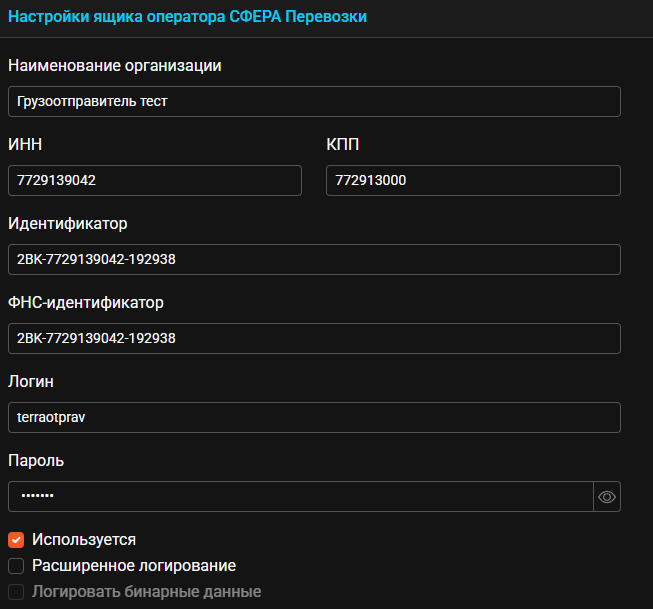Click the КПП field with 772913000

point(473,180)
